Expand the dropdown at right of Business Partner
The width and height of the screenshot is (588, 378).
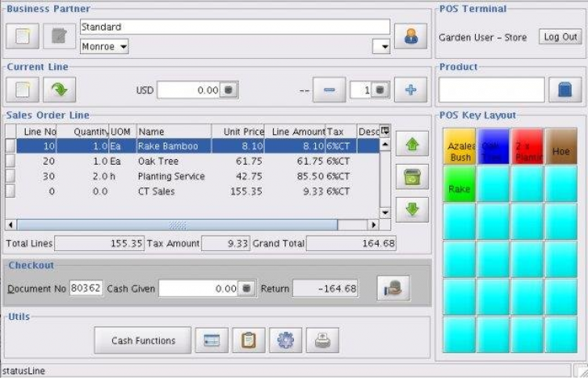pyautogui.click(x=384, y=47)
